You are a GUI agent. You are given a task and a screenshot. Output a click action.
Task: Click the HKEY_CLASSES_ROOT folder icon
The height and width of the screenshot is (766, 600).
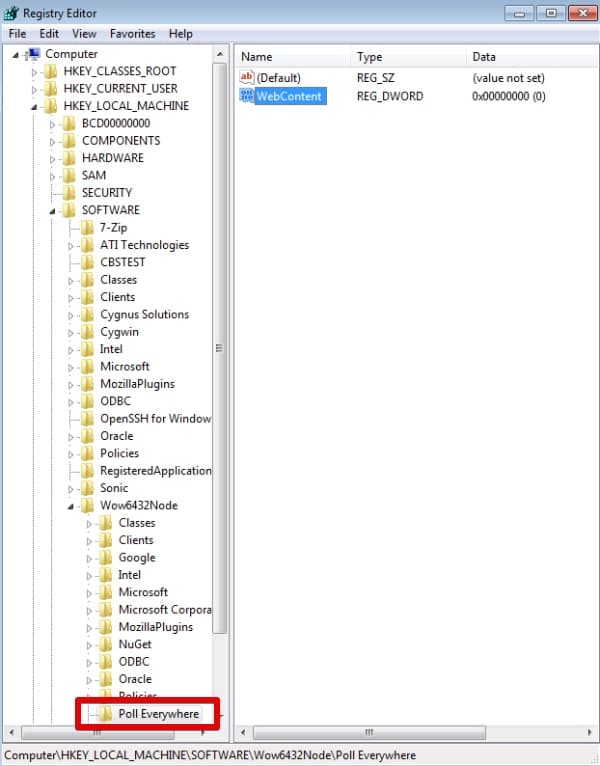tap(51, 71)
